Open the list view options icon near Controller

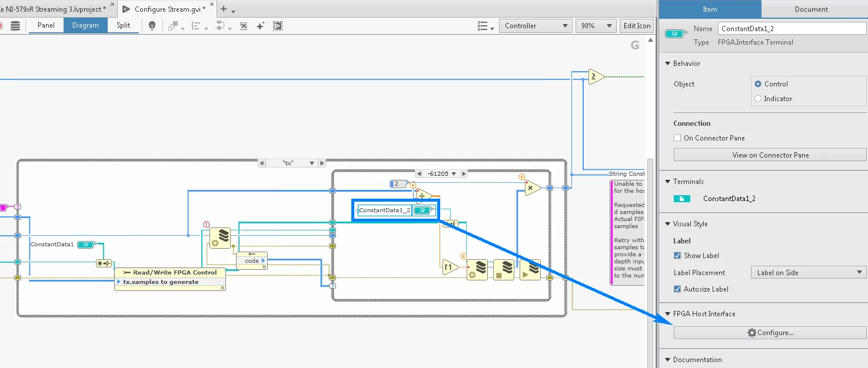pyautogui.click(x=483, y=25)
